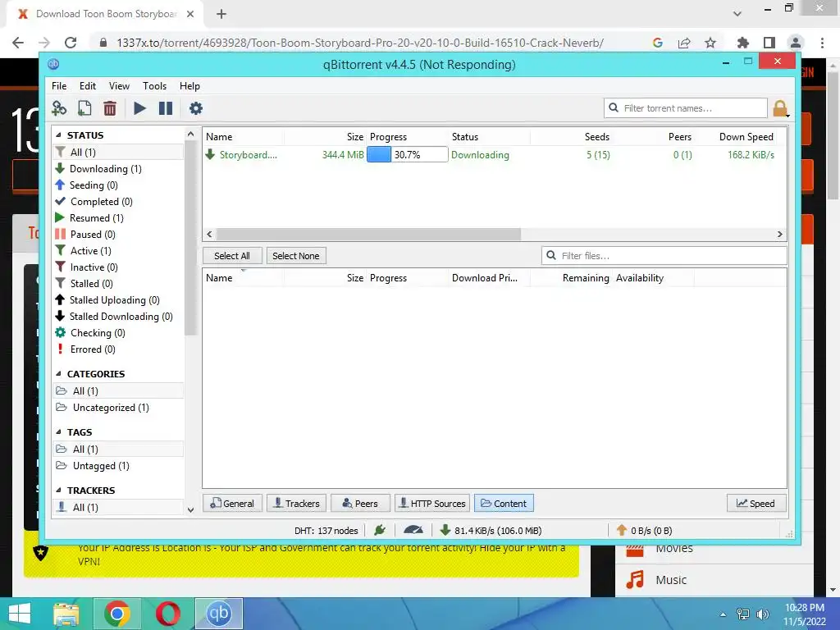Open the View menu
This screenshot has width=840, height=630.
click(x=119, y=85)
